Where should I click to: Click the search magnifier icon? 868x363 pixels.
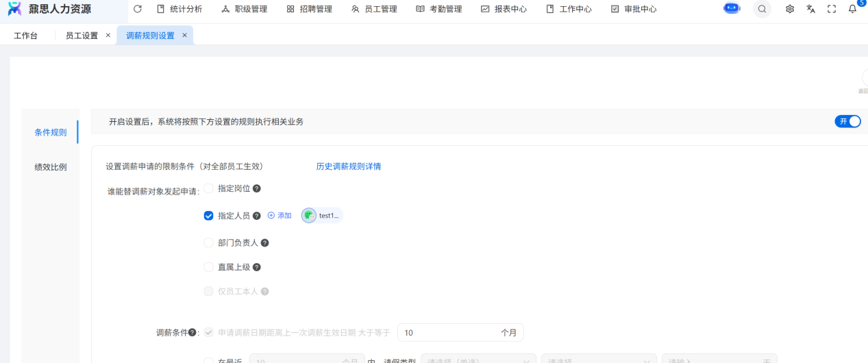coord(762,9)
